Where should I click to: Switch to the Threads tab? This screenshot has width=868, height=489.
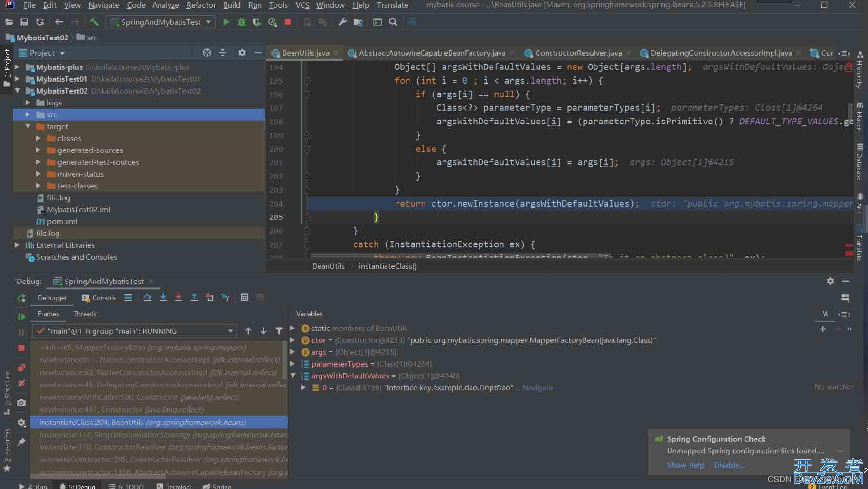tap(85, 314)
